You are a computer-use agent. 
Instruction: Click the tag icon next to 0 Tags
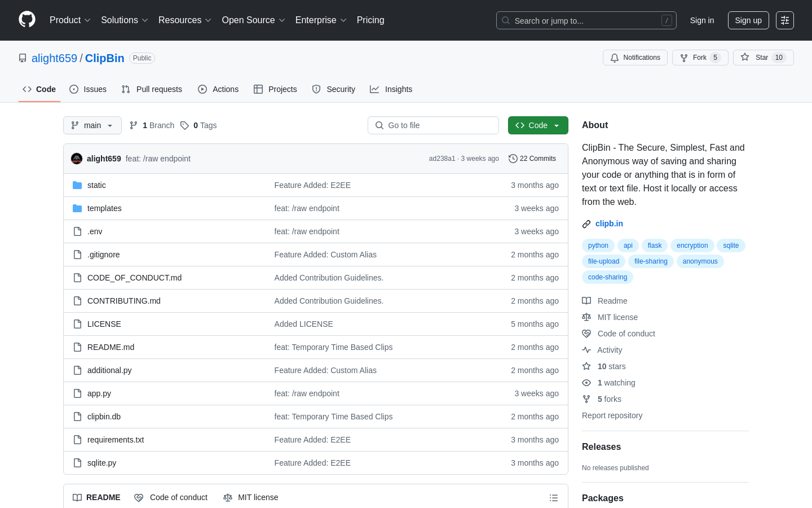184,125
